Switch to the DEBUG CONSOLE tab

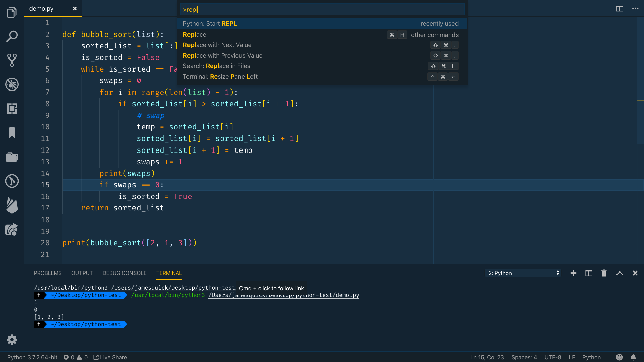(124, 273)
